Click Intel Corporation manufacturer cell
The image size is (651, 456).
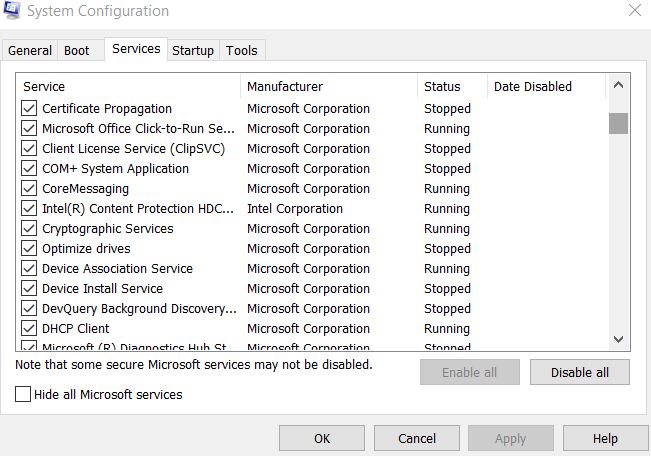tap(295, 208)
